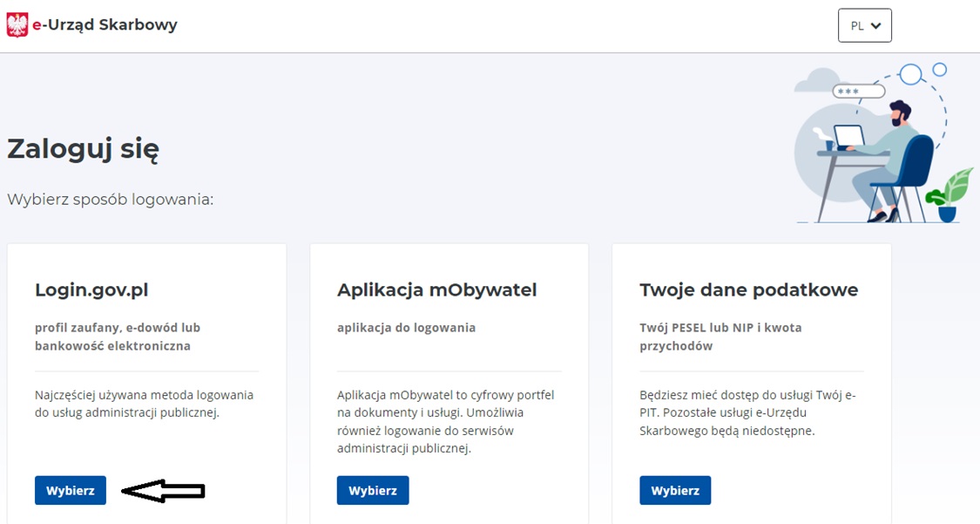Click the e-Urząd Skarbowy site title
980x524 pixels.
105,25
